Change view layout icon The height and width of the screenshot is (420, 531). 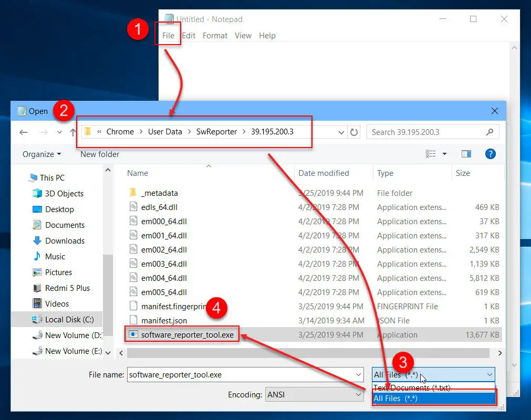tap(431, 154)
